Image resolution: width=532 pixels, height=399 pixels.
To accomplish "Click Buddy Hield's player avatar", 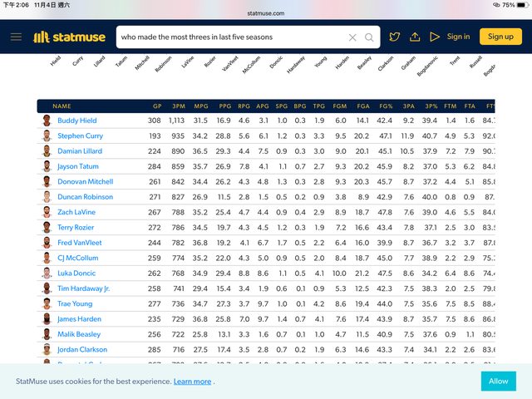I will pos(47,121).
